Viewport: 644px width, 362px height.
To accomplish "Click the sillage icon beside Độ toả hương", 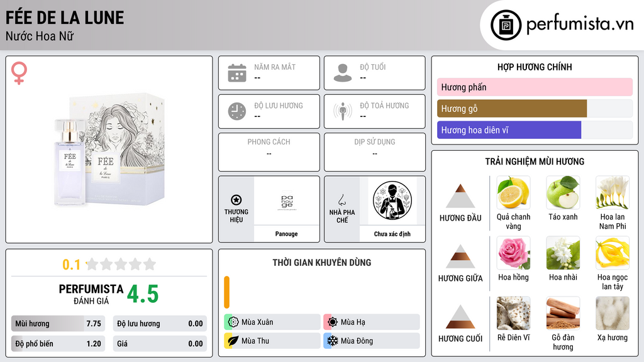I will (x=343, y=111).
